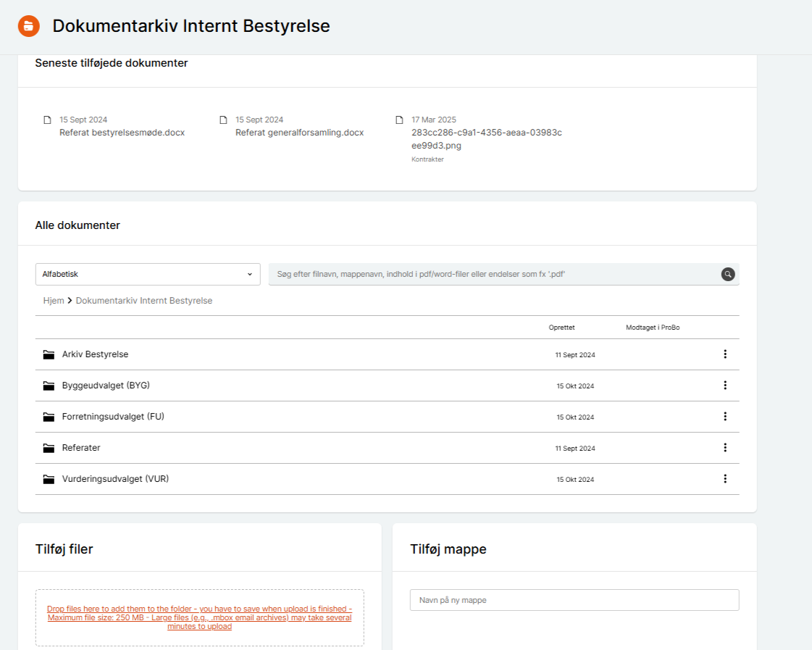
Task: Open the recently added PNG file
Action: pos(486,138)
